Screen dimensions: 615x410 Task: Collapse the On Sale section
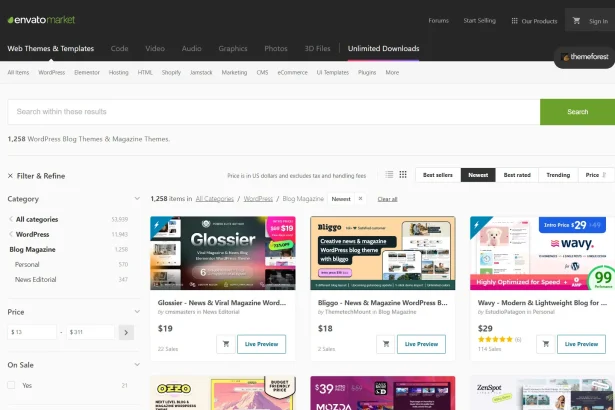pyautogui.click(x=137, y=364)
